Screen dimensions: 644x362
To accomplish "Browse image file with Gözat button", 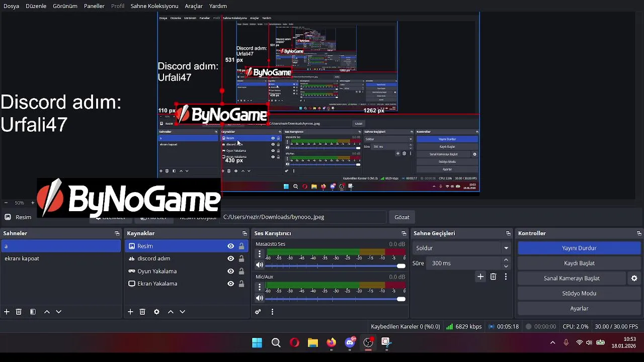I will tap(401, 217).
